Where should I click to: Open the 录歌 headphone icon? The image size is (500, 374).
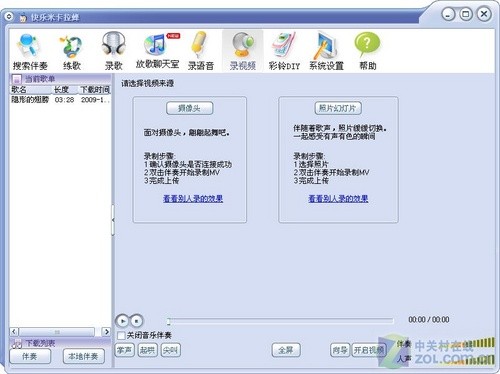click(114, 51)
